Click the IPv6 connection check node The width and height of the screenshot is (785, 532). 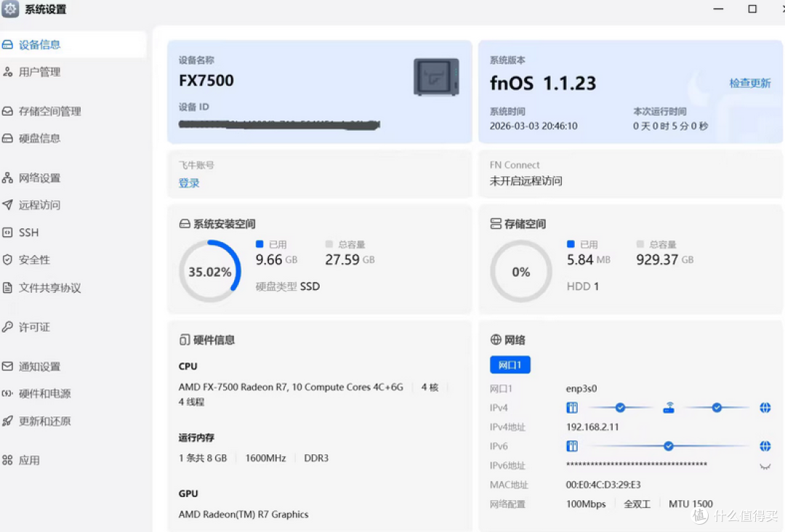click(x=669, y=446)
